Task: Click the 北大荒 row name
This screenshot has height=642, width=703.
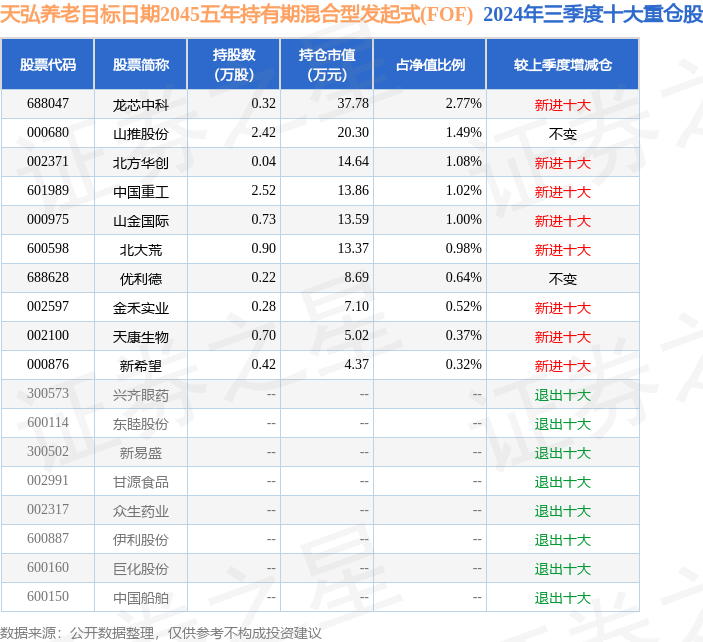Action: pos(141,250)
